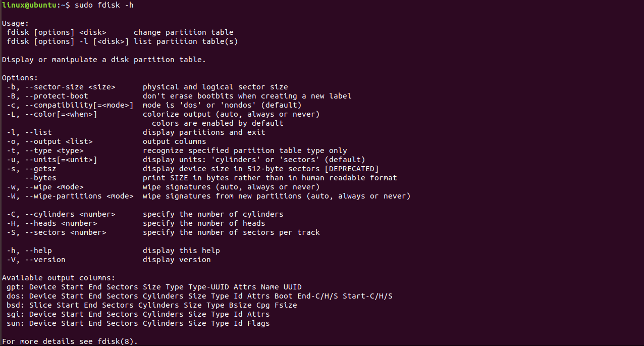Click the [DEPRECATED] label text

[x=352, y=169]
